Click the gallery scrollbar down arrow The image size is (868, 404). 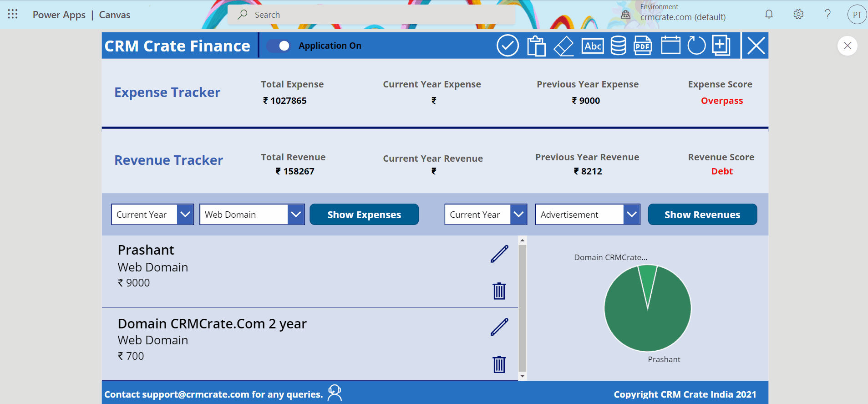[523, 376]
